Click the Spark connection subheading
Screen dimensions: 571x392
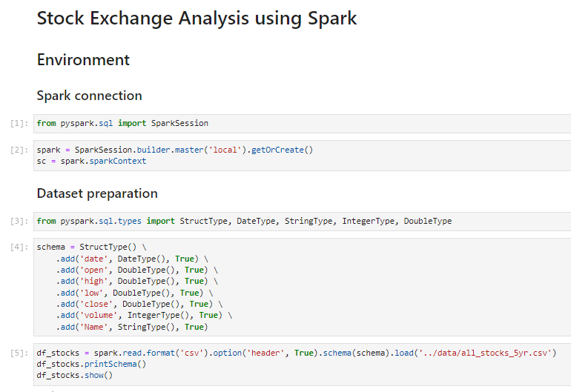pyautogui.click(x=89, y=96)
